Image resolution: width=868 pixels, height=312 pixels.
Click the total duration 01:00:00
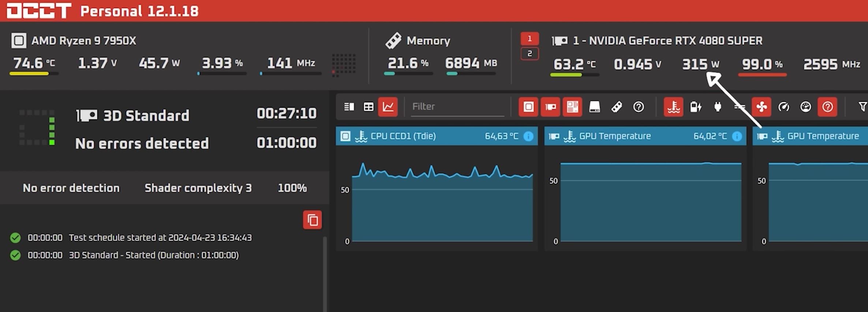[287, 143]
